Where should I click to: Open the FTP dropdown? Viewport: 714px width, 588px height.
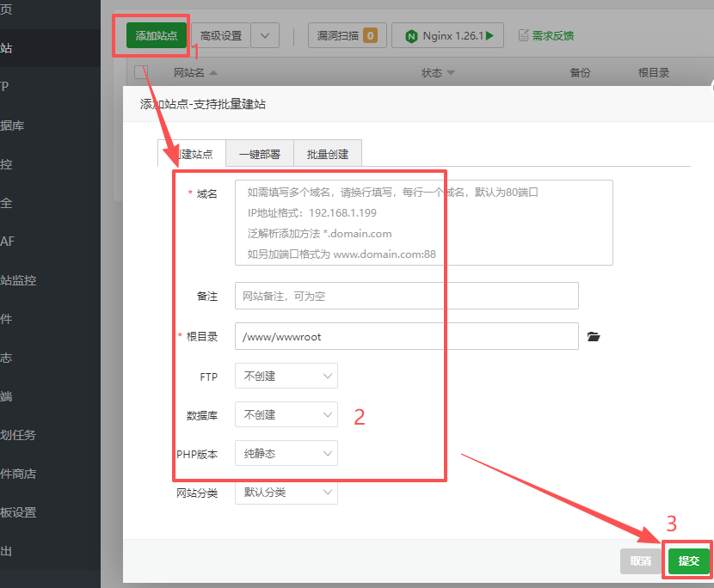[286, 376]
